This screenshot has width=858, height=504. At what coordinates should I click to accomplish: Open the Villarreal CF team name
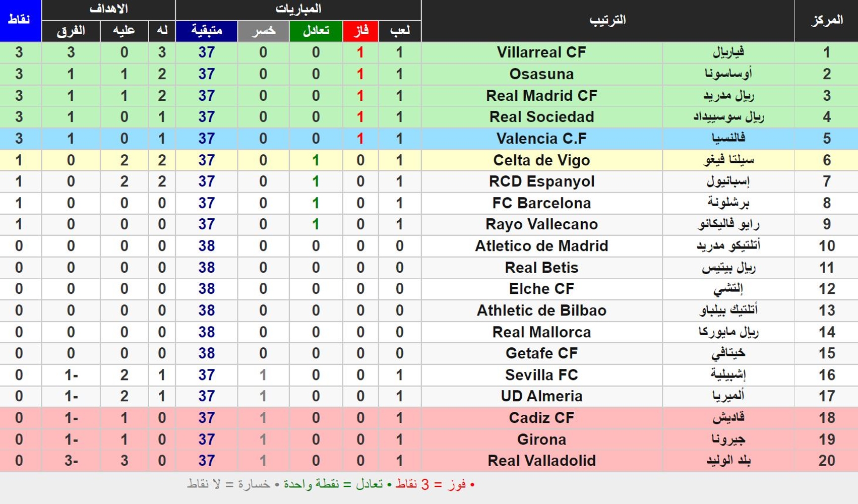point(541,52)
